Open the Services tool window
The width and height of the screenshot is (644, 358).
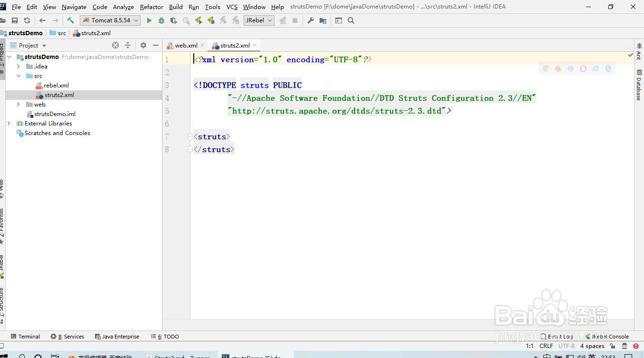pos(67,337)
